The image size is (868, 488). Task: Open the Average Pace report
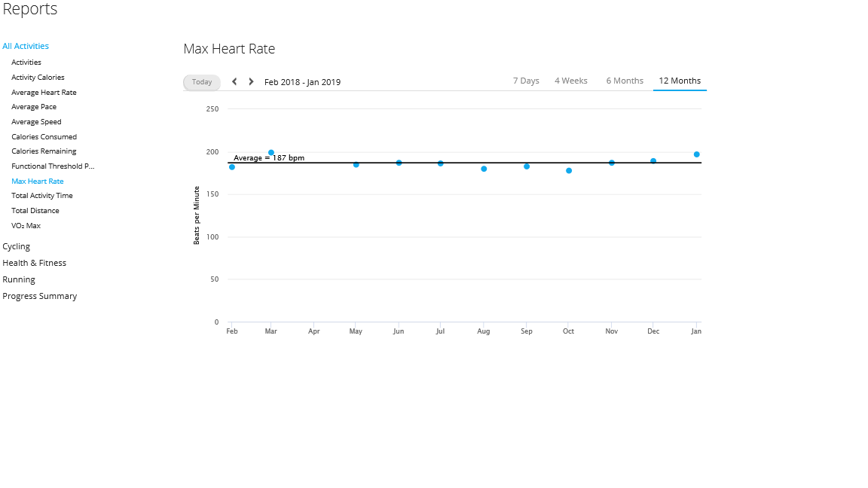34,107
